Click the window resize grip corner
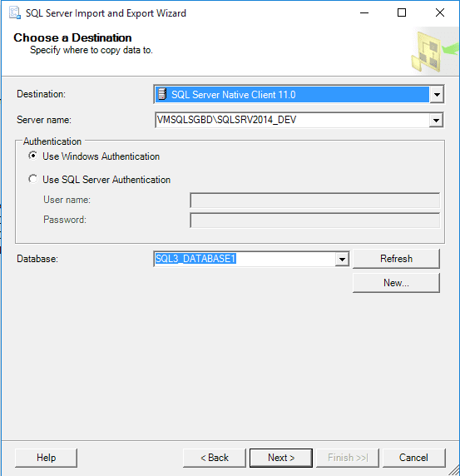 click(x=454, y=470)
